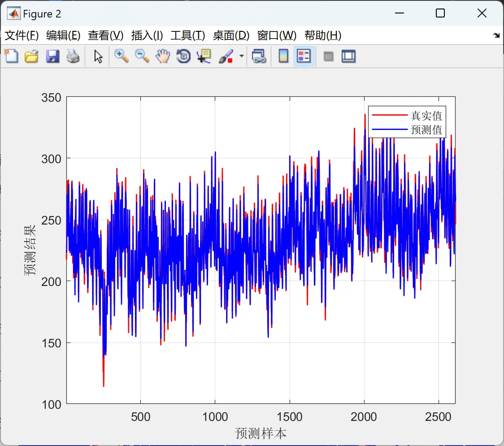Click y-axis tick label 300
This screenshot has width=504, height=446.
pyautogui.click(x=51, y=159)
